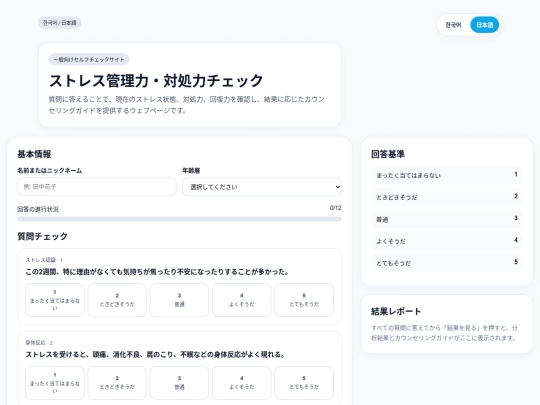
Task: Switch language to 한국어
Action: (453, 25)
